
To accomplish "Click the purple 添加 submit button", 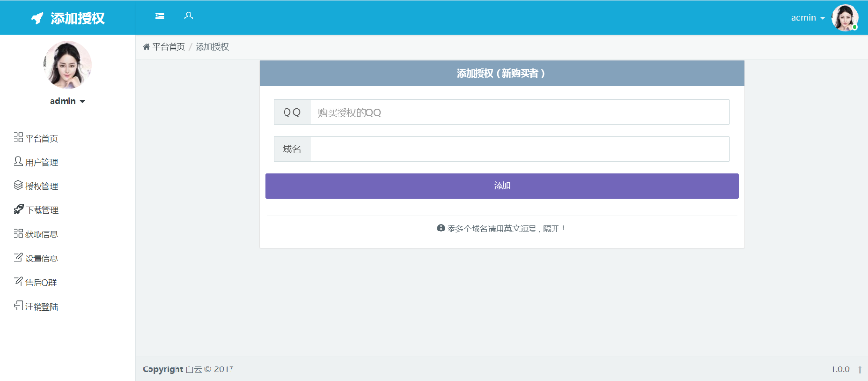I will tap(502, 185).
